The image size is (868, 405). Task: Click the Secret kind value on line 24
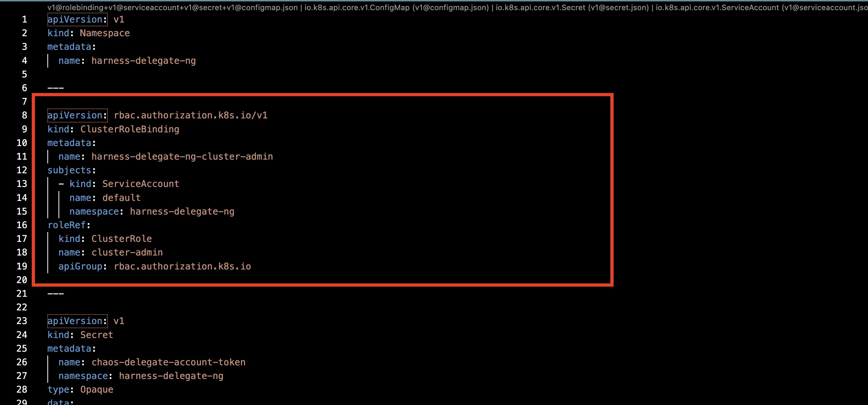point(96,335)
